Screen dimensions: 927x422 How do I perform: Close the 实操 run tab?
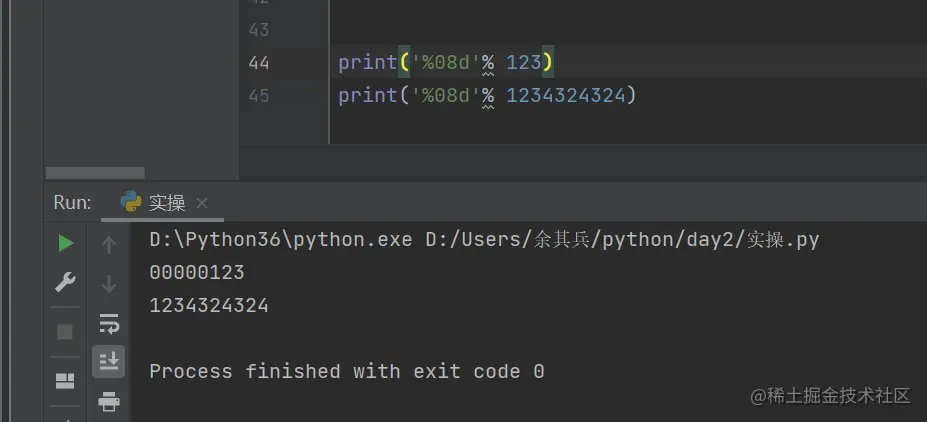(202, 203)
